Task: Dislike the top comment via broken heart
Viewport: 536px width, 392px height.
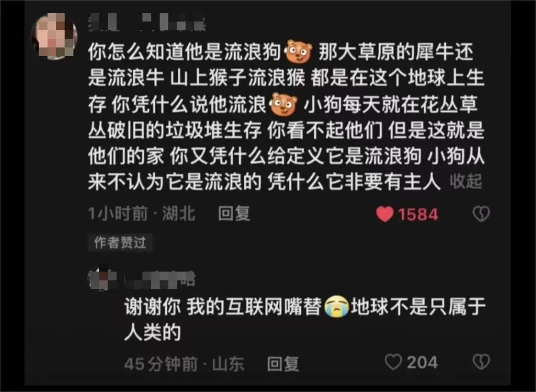Action: pos(481,214)
